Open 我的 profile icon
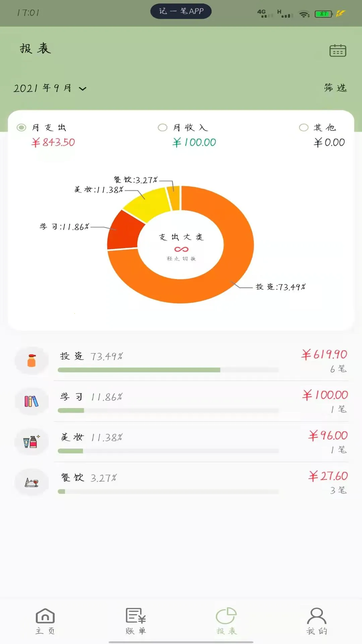This screenshot has width=362, height=644. [x=316, y=616]
